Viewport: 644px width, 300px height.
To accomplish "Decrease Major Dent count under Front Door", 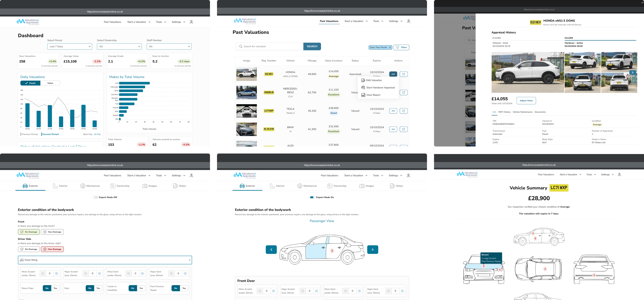I will 388,291.
